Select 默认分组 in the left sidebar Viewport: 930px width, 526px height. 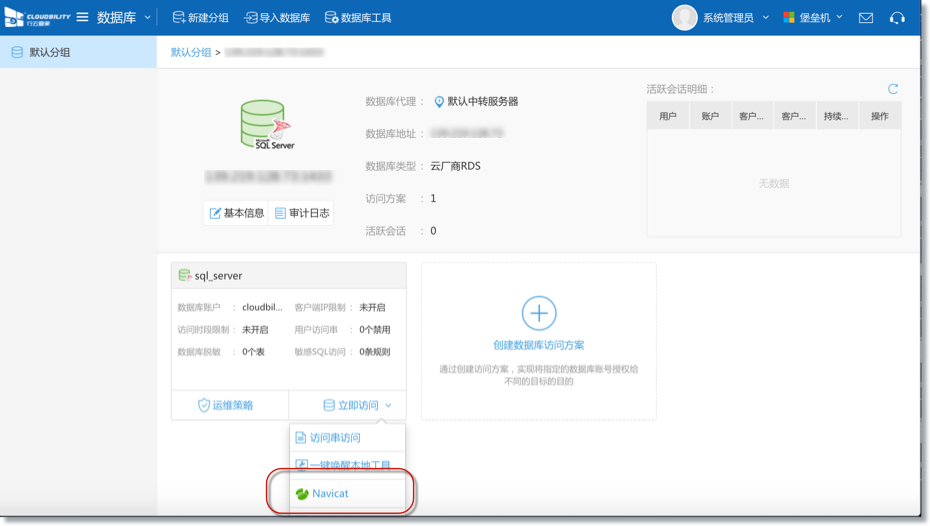coord(49,53)
